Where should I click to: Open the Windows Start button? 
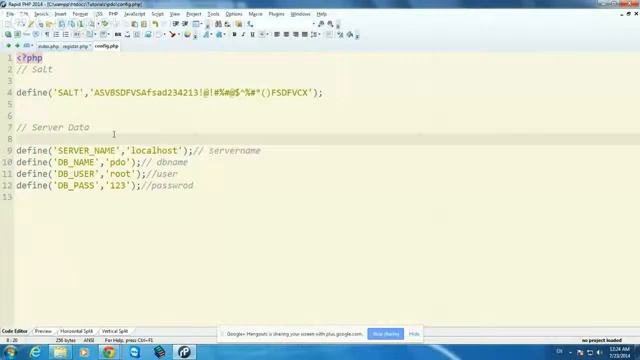10,352
